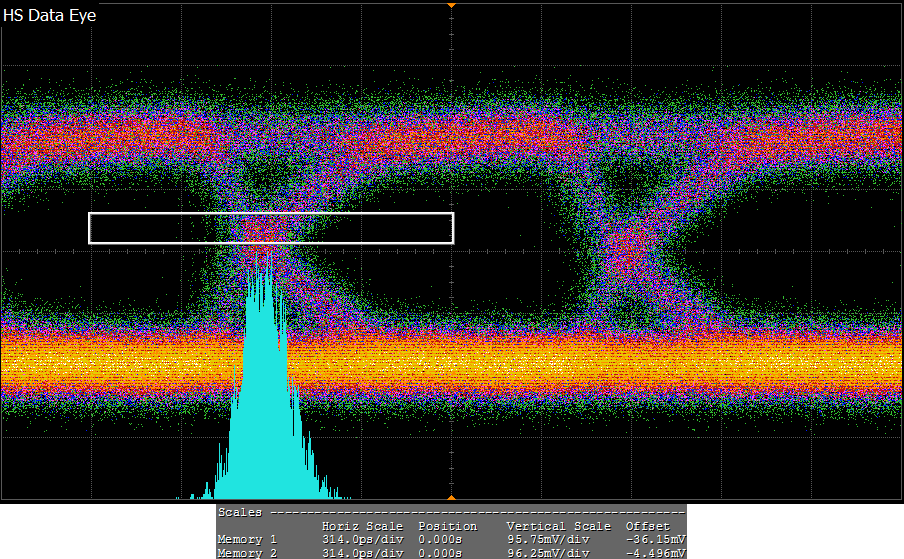Select the Vertical Scale column header

coord(558,526)
